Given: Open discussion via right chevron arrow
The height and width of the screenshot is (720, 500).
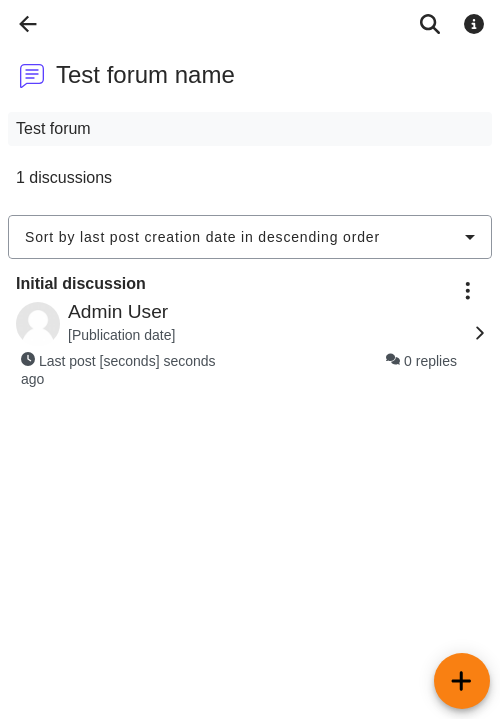Looking at the screenshot, I should click(x=480, y=333).
